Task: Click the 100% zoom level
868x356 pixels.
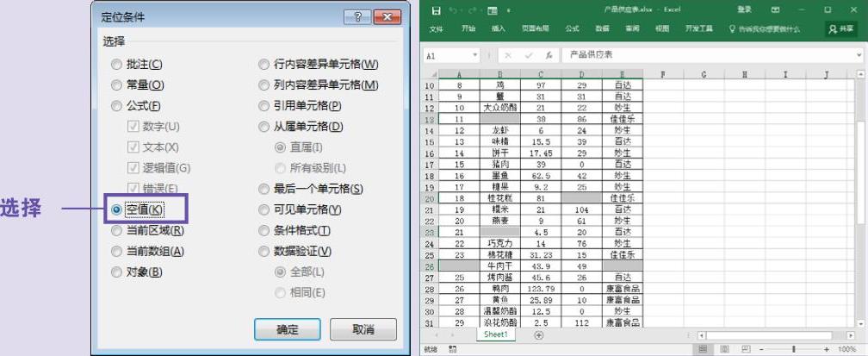Action: click(x=847, y=349)
